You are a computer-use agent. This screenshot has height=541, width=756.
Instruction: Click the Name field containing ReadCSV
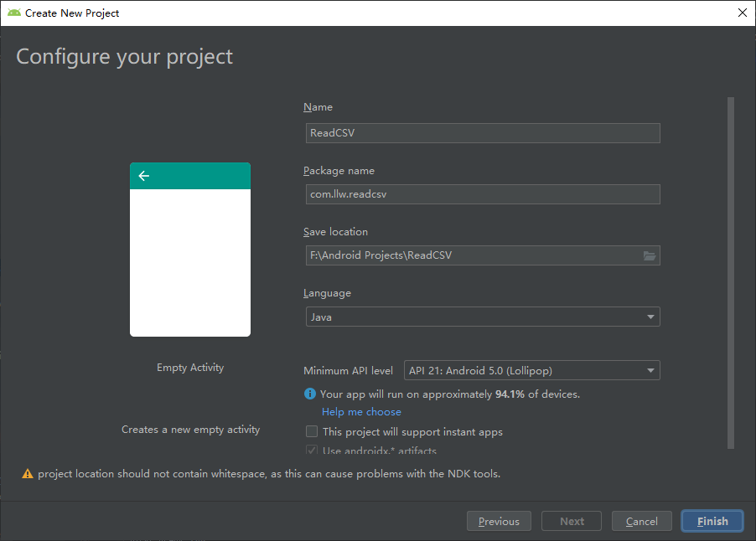pyautogui.click(x=483, y=133)
